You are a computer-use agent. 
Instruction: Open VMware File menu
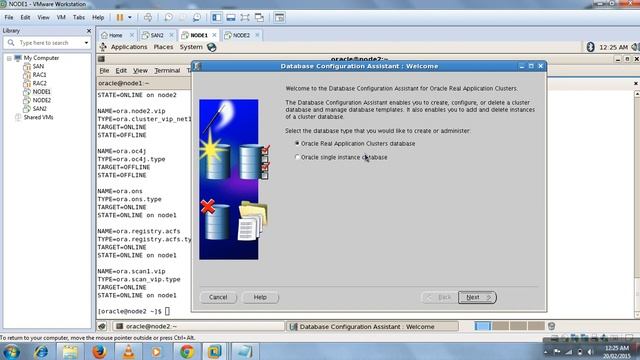9,18
